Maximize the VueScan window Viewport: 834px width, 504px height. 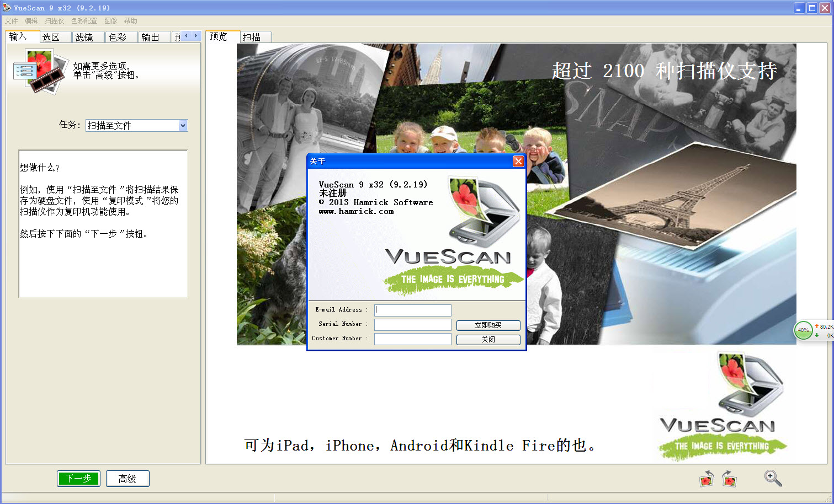pyautogui.click(x=812, y=8)
